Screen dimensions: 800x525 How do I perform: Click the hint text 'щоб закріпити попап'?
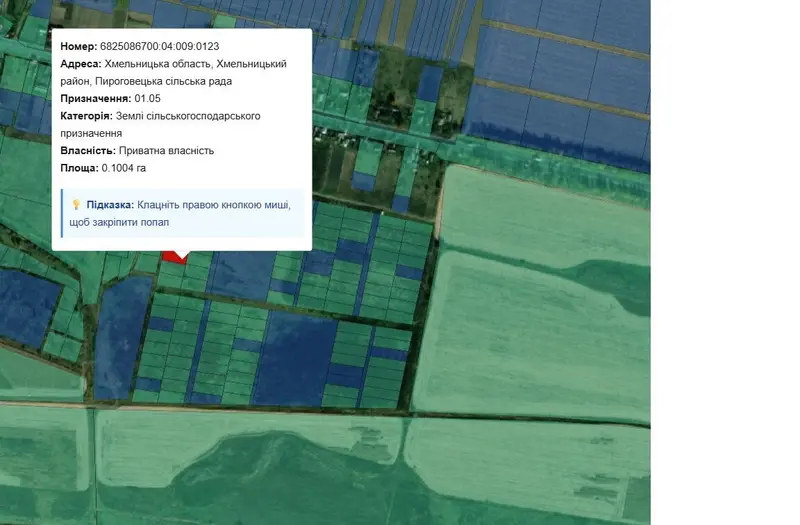(x=119, y=222)
